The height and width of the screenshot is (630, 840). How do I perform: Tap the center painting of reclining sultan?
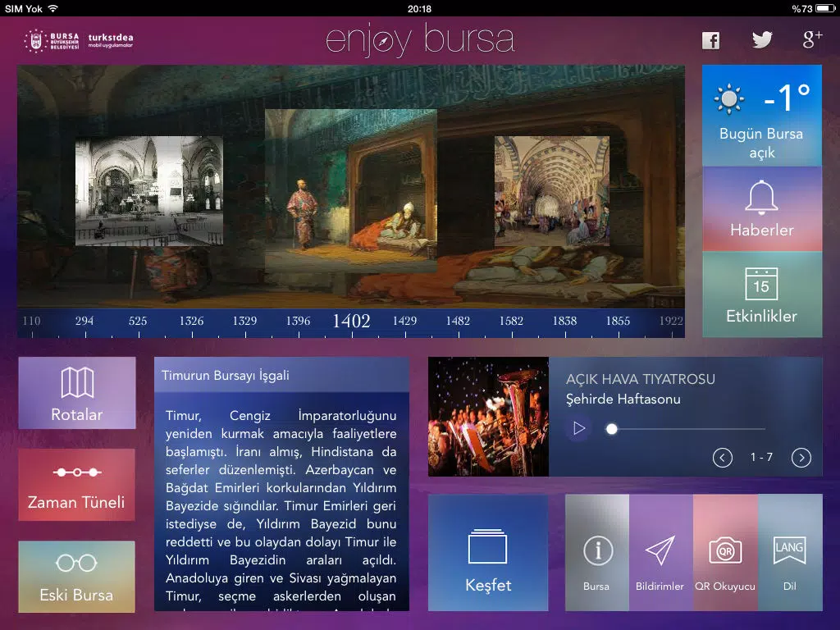[351, 191]
